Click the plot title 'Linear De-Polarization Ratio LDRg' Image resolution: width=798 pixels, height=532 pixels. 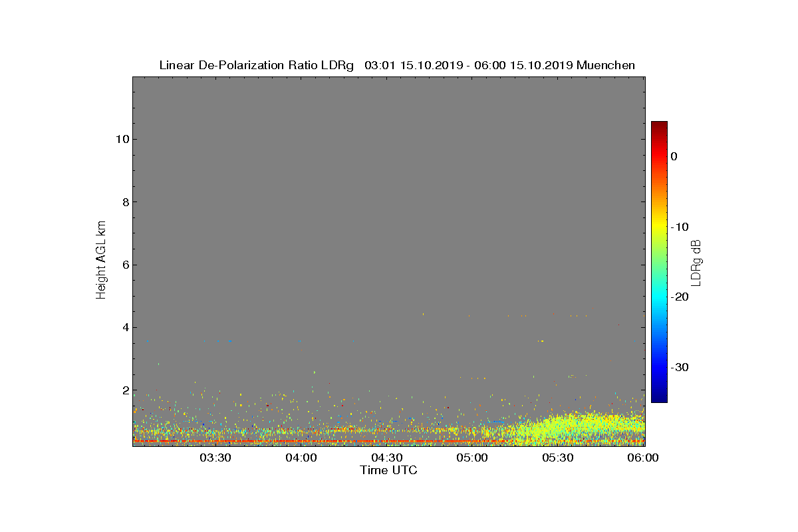[258, 65]
